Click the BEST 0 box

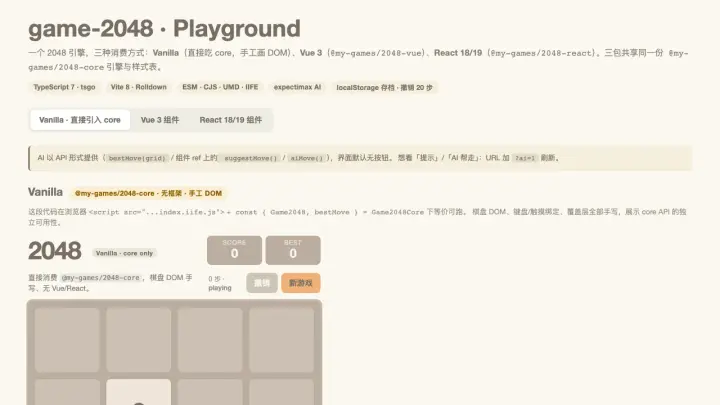pyautogui.click(x=293, y=250)
